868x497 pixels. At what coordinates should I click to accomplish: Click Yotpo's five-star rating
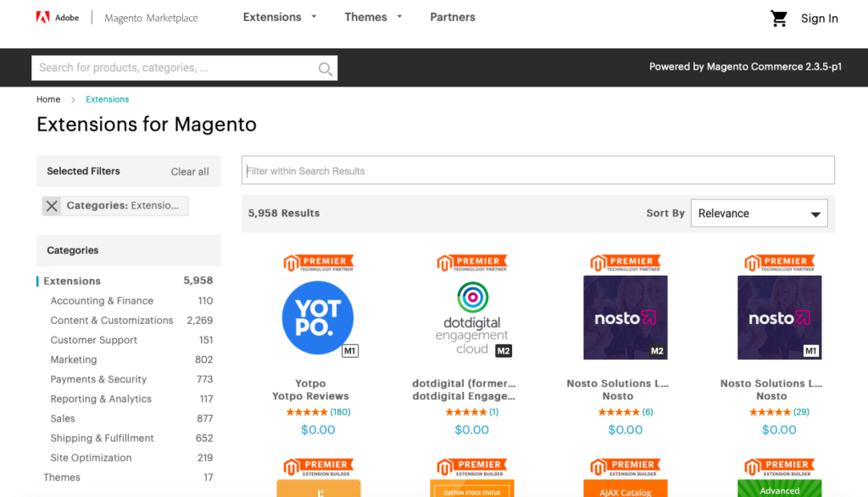pos(307,412)
